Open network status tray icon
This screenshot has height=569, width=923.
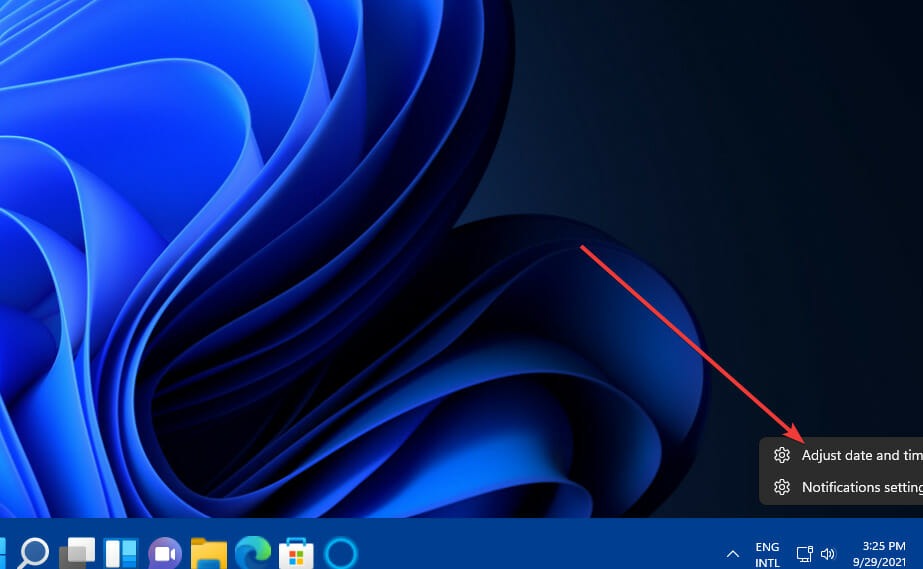click(x=805, y=554)
